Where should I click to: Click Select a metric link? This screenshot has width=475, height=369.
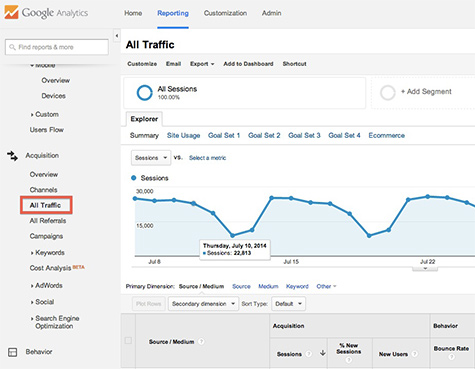click(x=207, y=158)
